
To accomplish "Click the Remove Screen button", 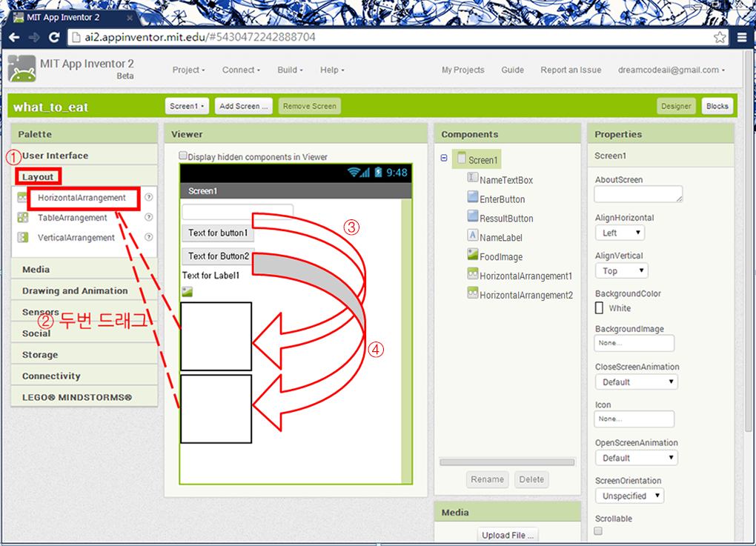I will pyautogui.click(x=310, y=106).
